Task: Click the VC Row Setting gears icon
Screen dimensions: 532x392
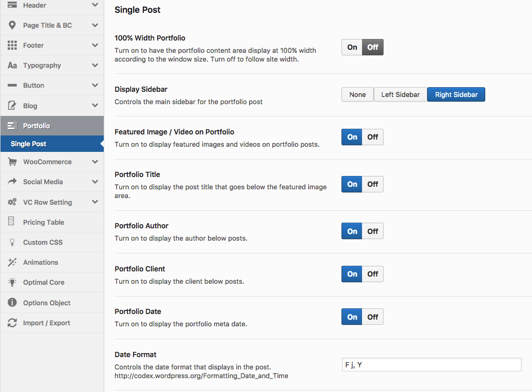Action: point(12,202)
